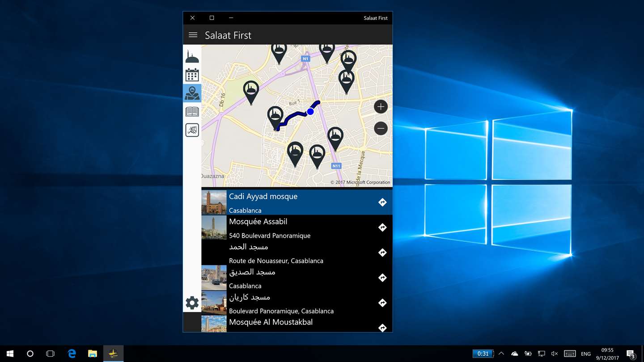Open app settings with the gear icon

click(192, 303)
